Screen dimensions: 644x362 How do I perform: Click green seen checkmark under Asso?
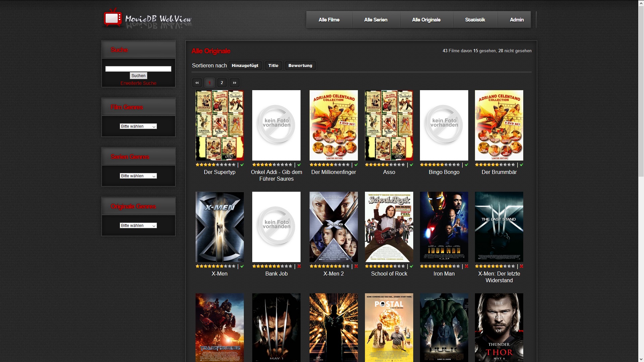click(x=412, y=165)
